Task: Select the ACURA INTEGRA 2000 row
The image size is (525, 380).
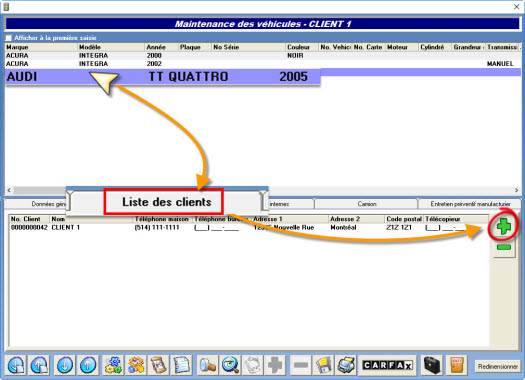Action: point(263,56)
